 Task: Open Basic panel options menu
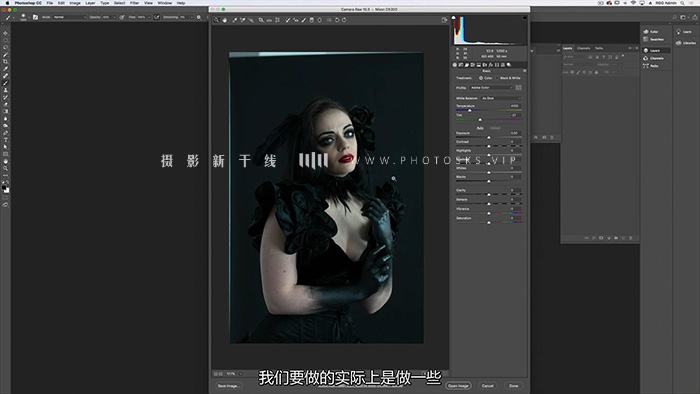tap(525, 71)
